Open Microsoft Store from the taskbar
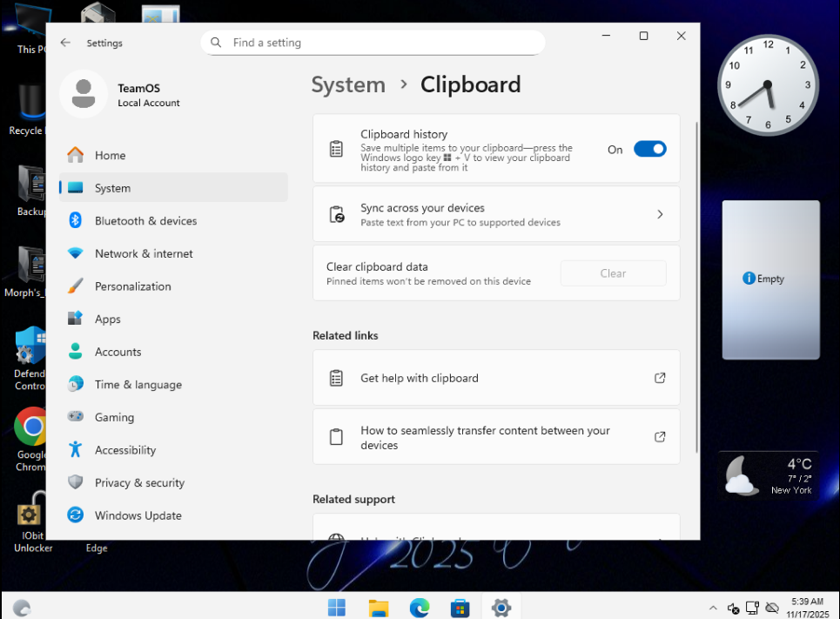840x619 pixels. (x=460, y=607)
